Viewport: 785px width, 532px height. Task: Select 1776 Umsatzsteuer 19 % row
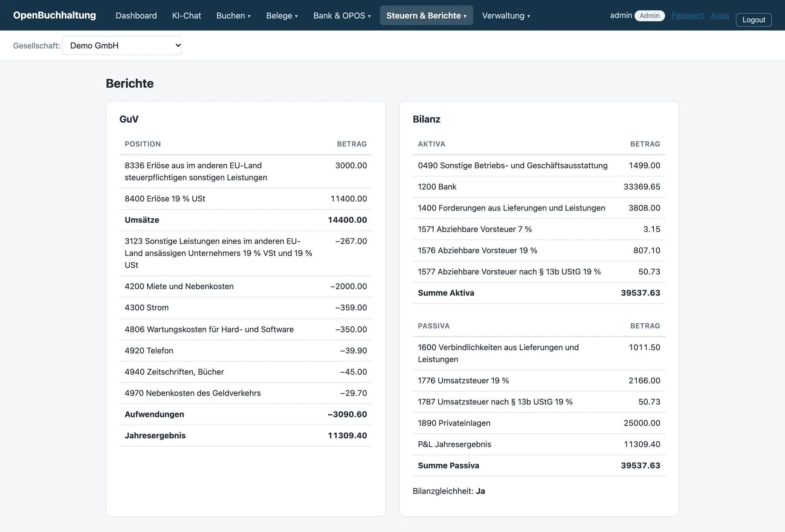click(539, 380)
